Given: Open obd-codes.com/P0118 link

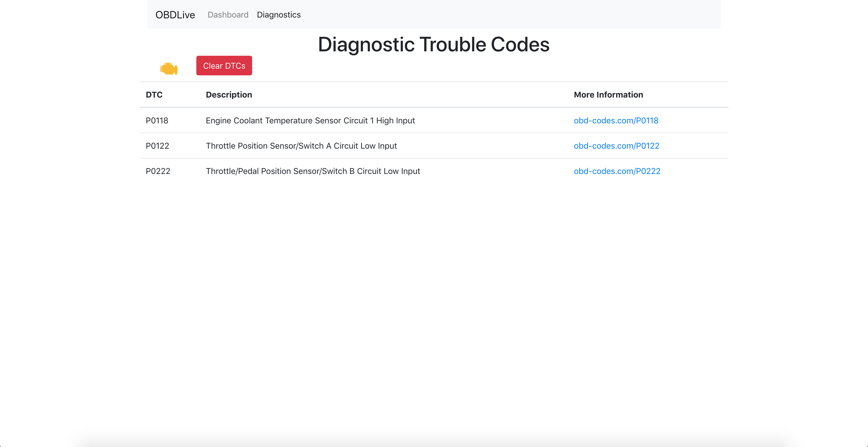Looking at the screenshot, I should point(616,121).
